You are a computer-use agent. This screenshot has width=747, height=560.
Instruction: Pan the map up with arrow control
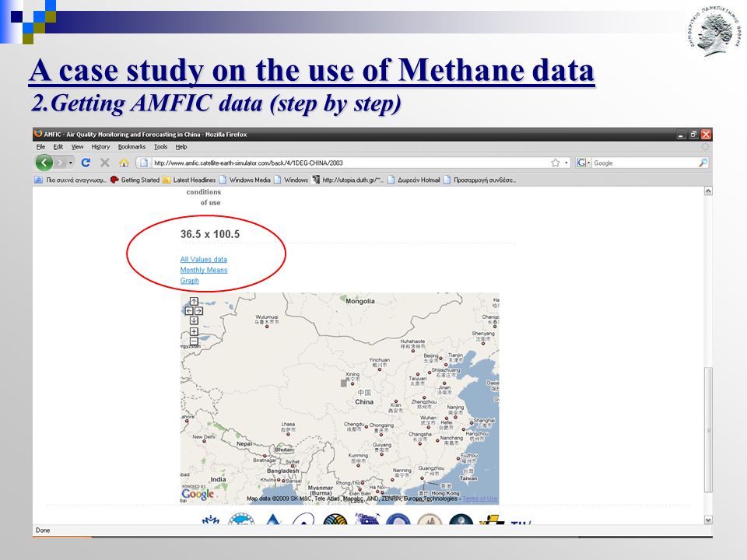194,302
